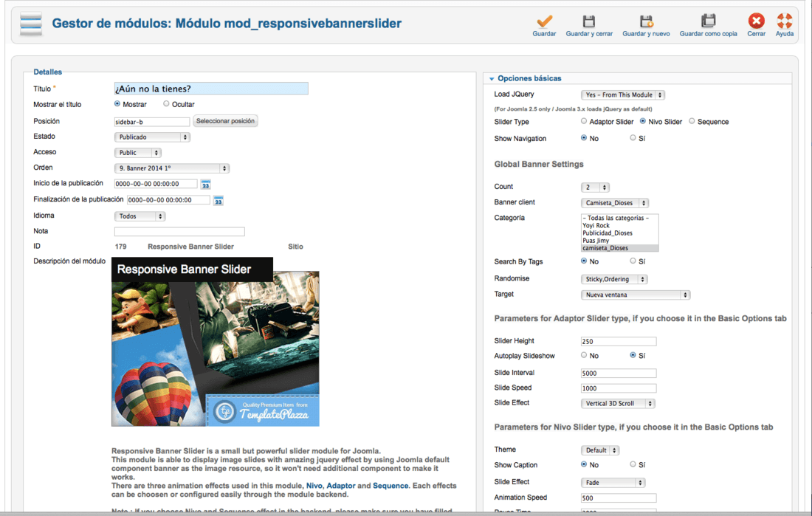This screenshot has height=516, width=812.
Task: Open the Randomise dropdown
Action: (614, 279)
